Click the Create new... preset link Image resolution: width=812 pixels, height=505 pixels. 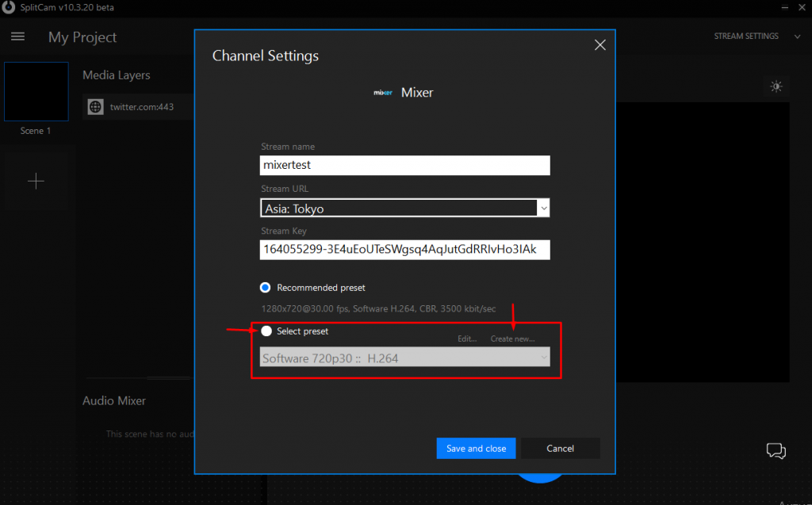513,339
